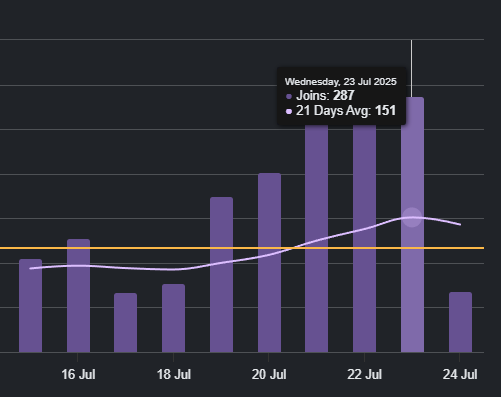The image size is (501, 397).
Task: Select the short 24 Jul bar
Action: [460, 322]
